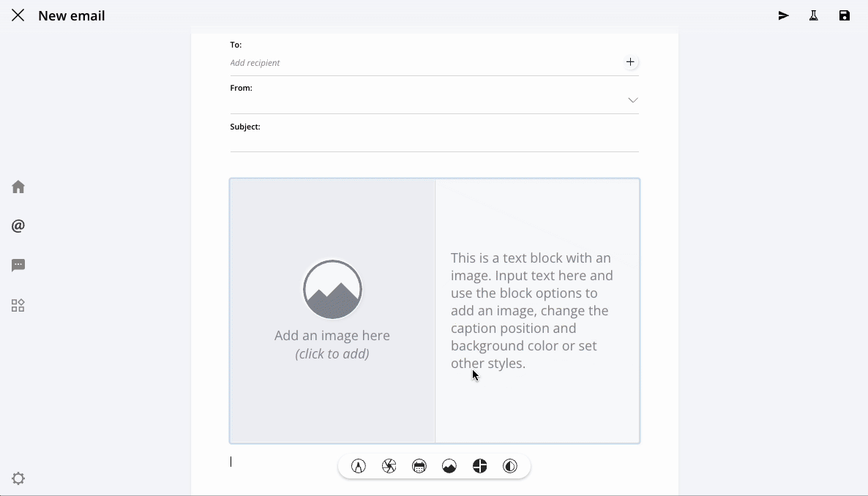Viewport: 868px width, 496px height.
Task: Click the half-filled contrast circle icon
Action: [510, 466]
